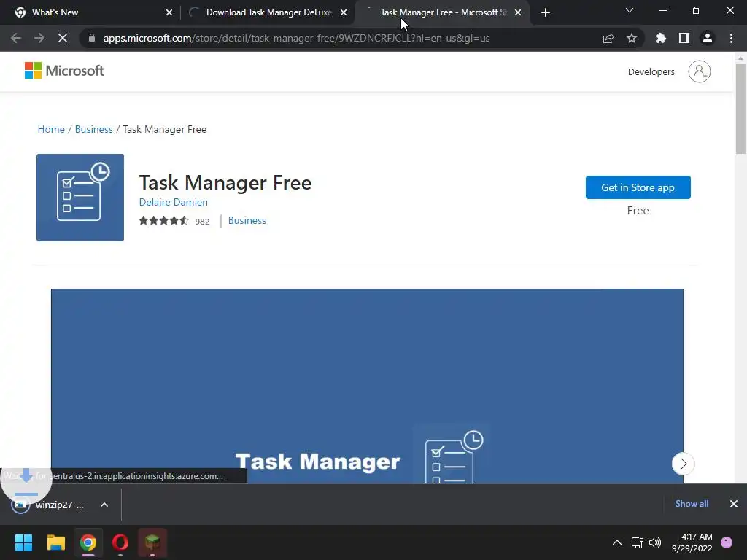Screen dimensions: 747x560
Task: Go back to previous page
Action: point(16,38)
